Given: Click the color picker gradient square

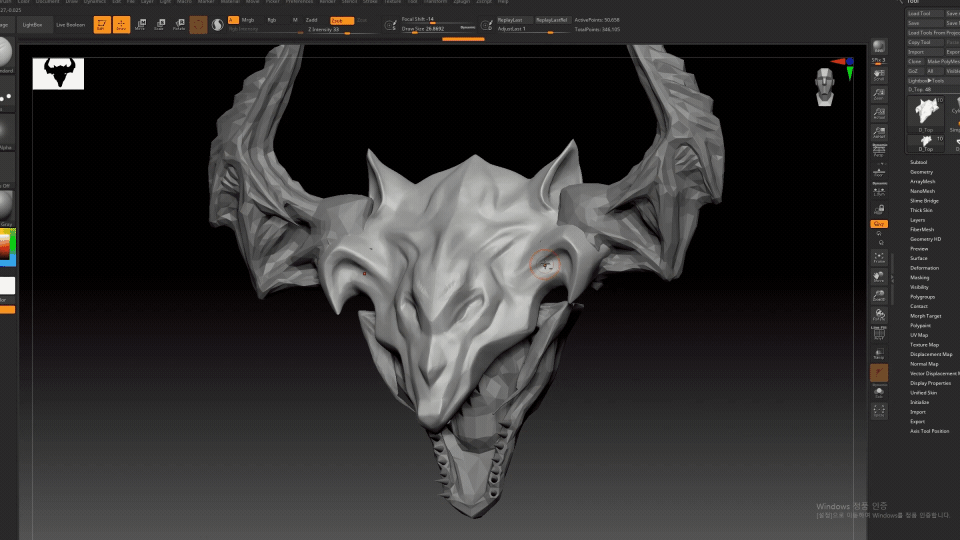Looking at the screenshot, I should pos(7,247).
